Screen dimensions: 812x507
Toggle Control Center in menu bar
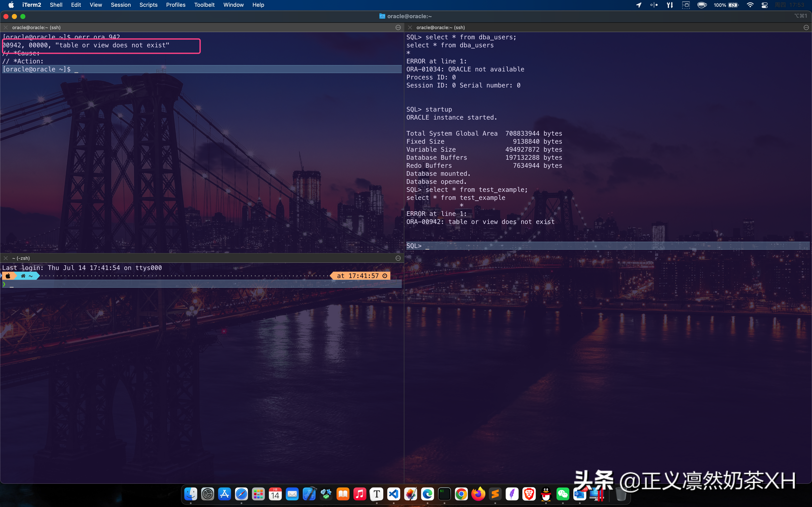click(764, 5)
